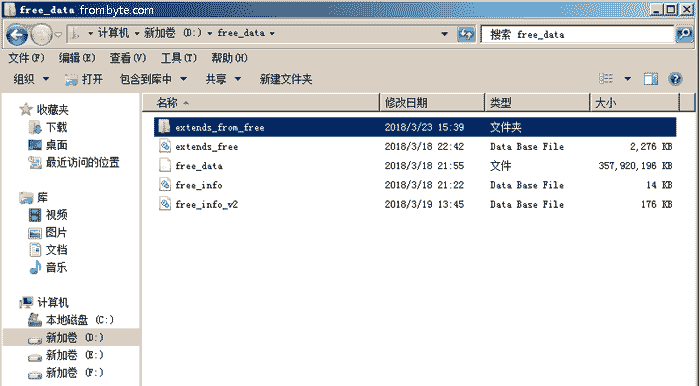Click the 视频 filmstrip icon
Image resolution: width=700 pixels, height=386 pixels.
35,215
